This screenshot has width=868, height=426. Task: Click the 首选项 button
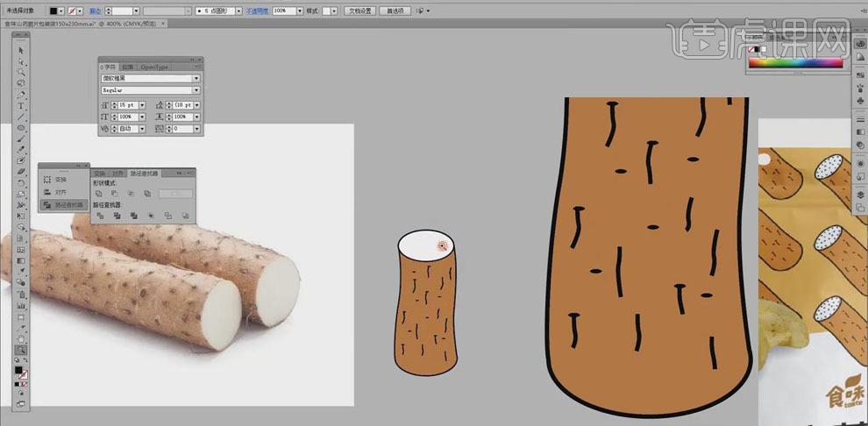tap(394, 11)
